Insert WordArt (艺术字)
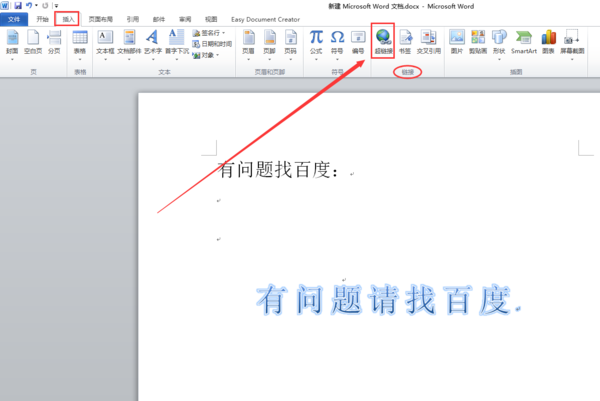Viewport: 600px width, 401px height. tap(153, 44)
